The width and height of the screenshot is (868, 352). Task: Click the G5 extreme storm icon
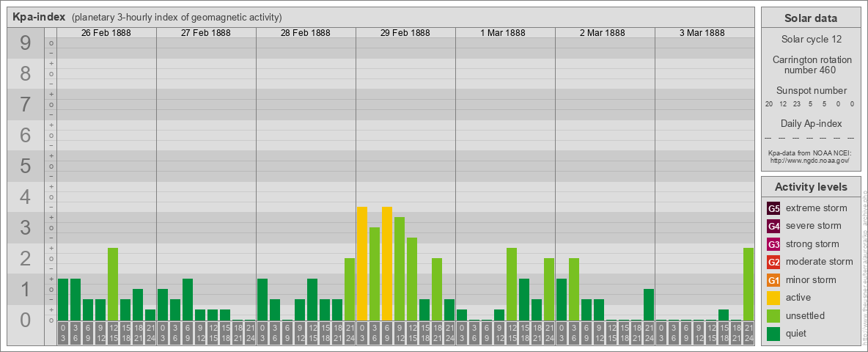(x=773, y=209)
